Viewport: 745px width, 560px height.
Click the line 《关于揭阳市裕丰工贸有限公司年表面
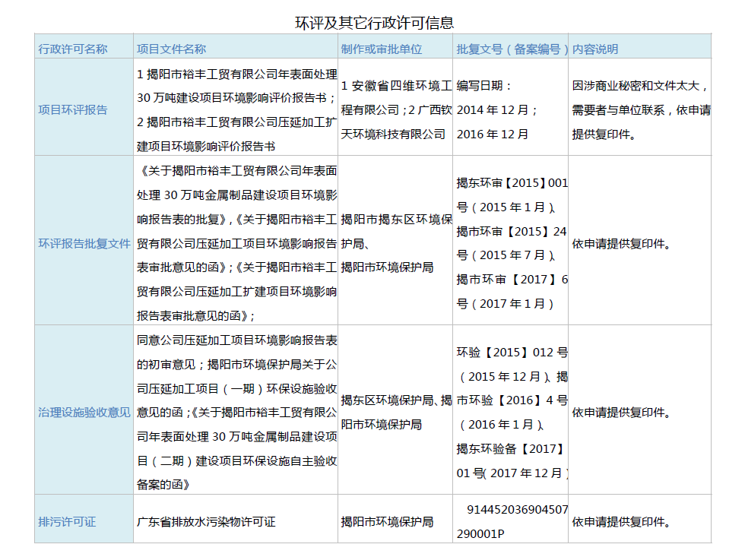237,171
